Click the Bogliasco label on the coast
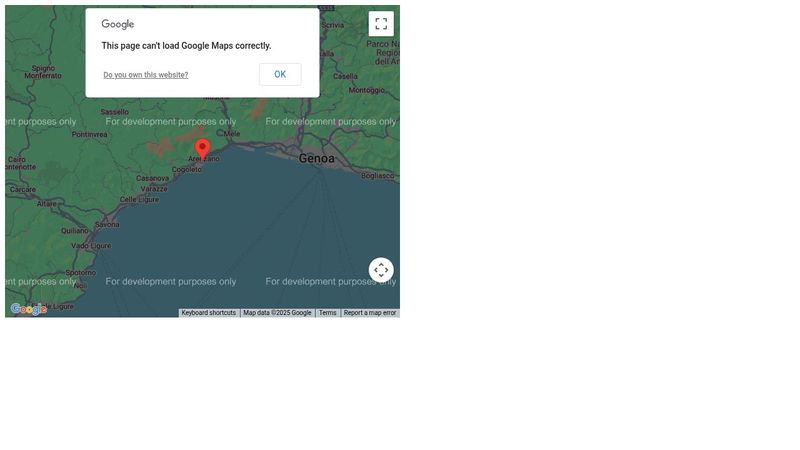Viewport: 800px width, 450px height. click(x=377, y=176)
